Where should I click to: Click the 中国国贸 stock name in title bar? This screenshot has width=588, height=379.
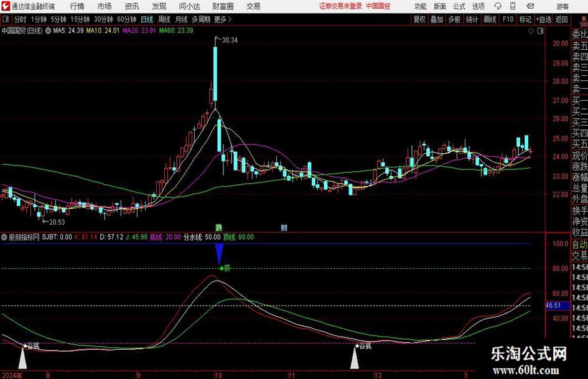(378, 6)
